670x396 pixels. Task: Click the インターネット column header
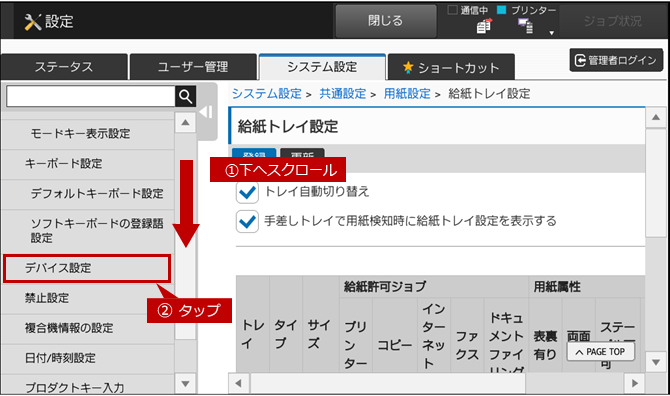(x=433, y=336)
